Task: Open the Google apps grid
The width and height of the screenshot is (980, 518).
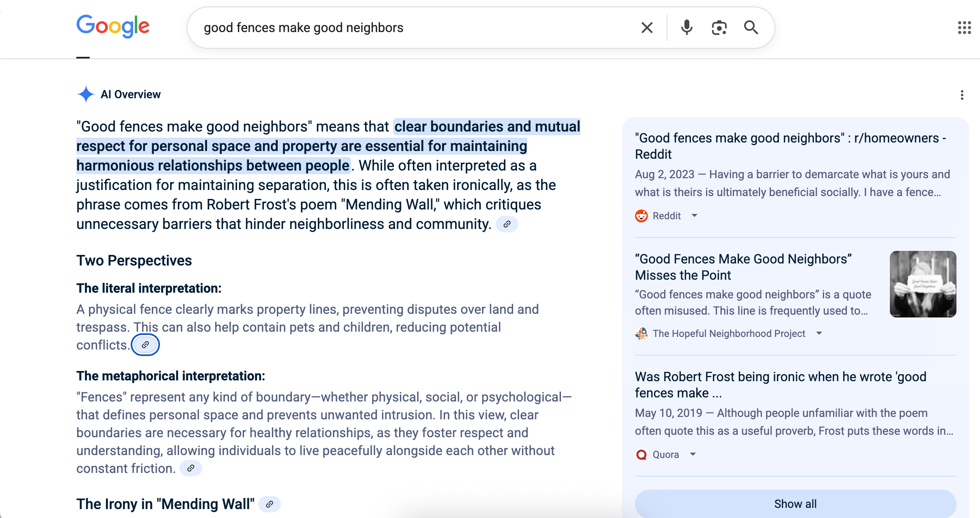Action: point(964,28)
